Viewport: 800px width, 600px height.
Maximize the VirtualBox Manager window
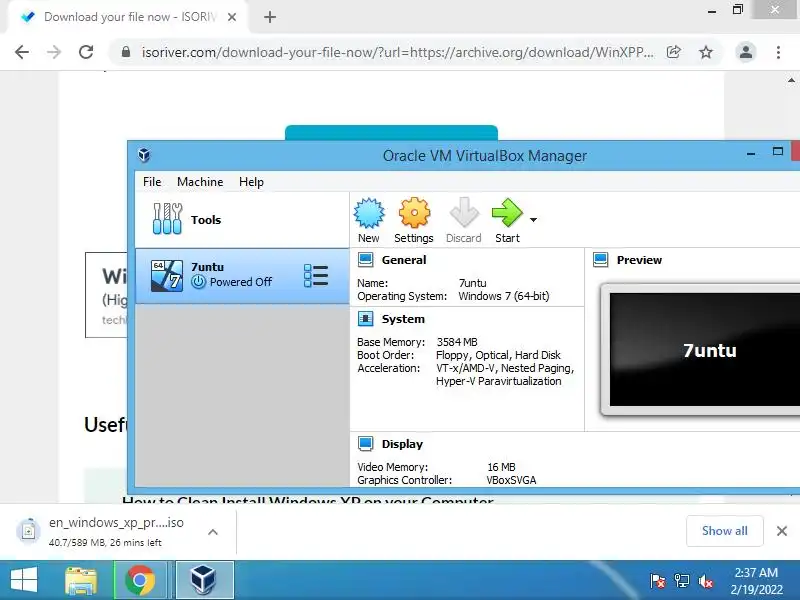(x=778, y=152)
